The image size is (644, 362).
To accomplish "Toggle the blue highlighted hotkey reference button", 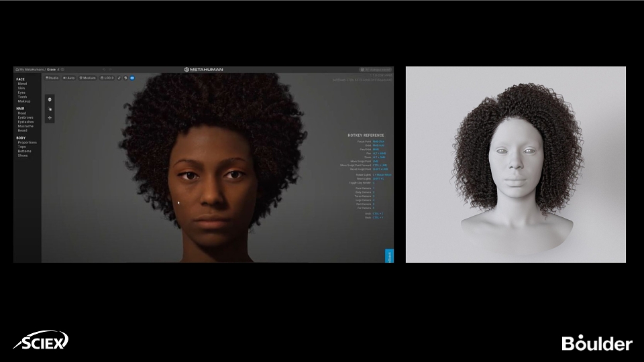I will 132,78.
